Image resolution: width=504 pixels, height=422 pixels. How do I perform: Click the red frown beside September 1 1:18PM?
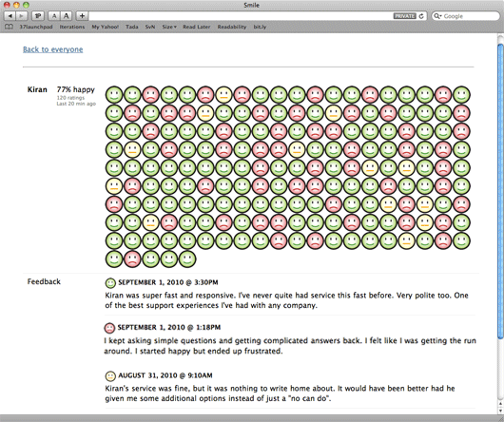109,328
